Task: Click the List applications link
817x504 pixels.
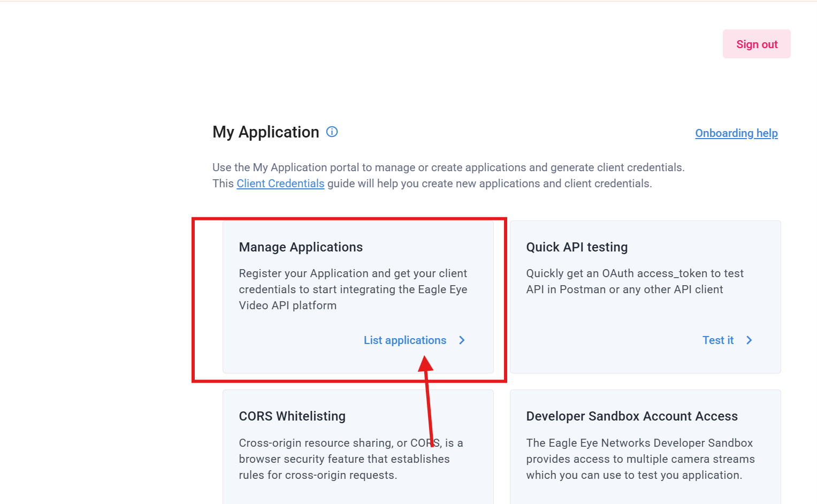Action: tap(404, 340)
